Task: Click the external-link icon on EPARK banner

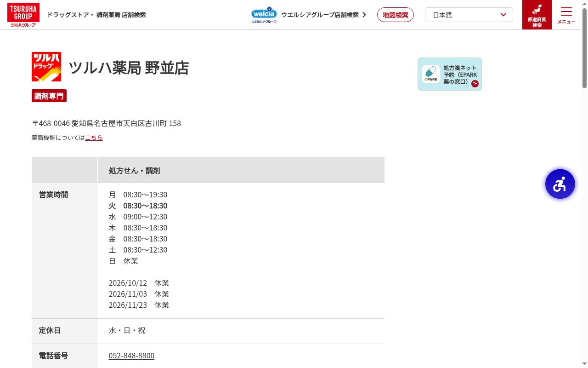Action: pyautogui.click(x=475, y=84)
